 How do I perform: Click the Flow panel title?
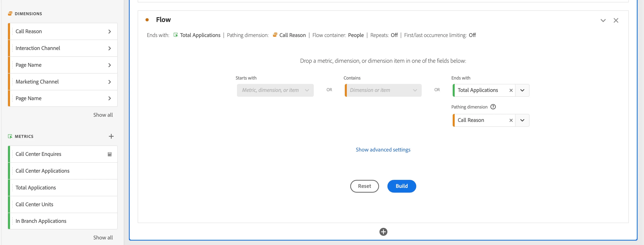(x=163, y=20)
